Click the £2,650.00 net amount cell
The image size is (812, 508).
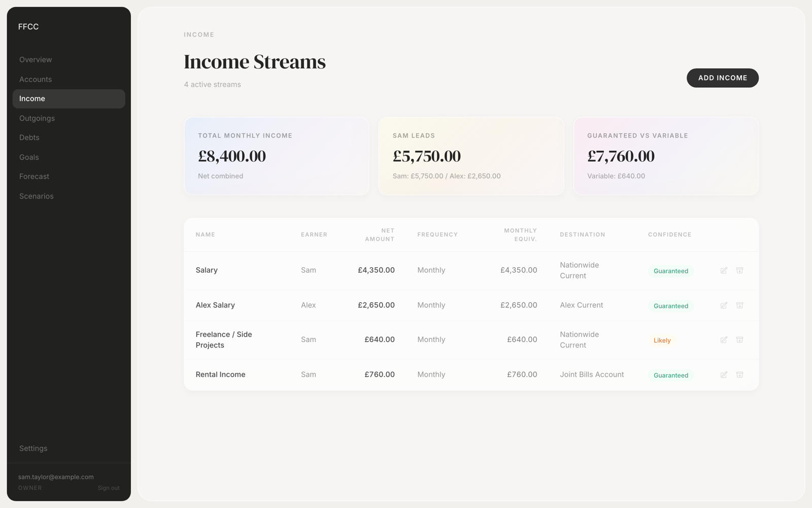click(376, 305)
